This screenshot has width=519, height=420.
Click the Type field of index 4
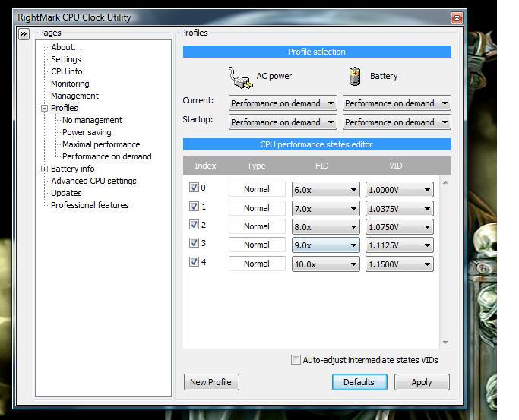click(257, 264)
